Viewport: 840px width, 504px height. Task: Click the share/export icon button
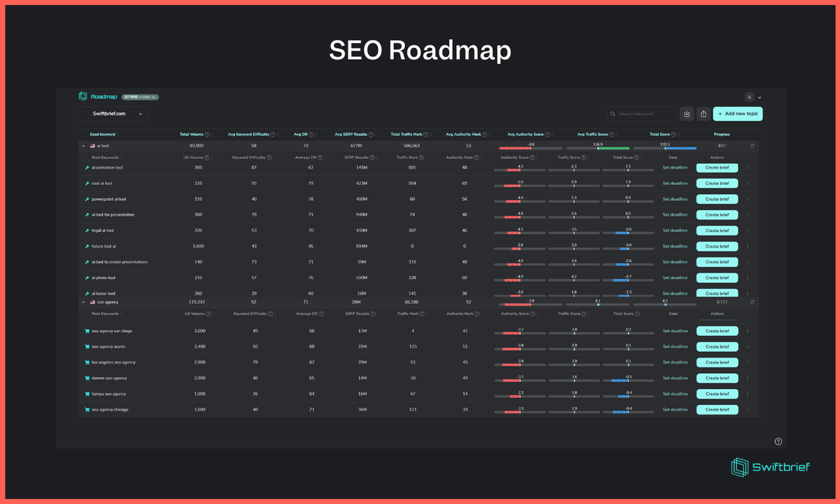pos(703,114)
